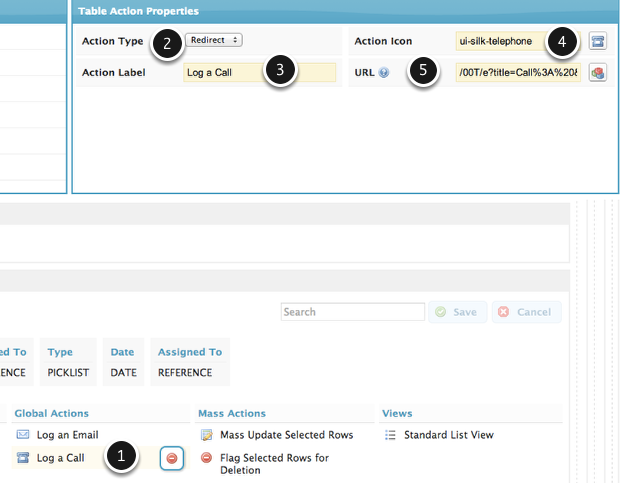The width and height of the screenshot is (621, 483).
Task: Click the Standard List View list icon
Action: [x=391, y=435]
